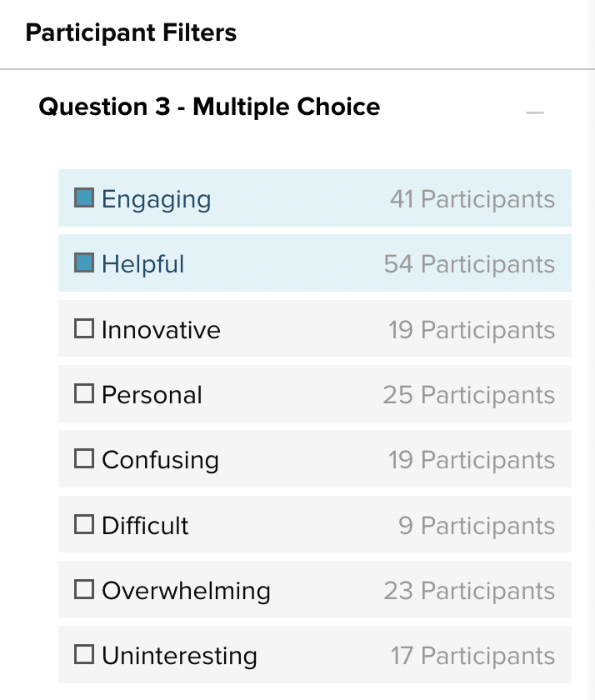Click the Overwhelming option label

(186, 591)
